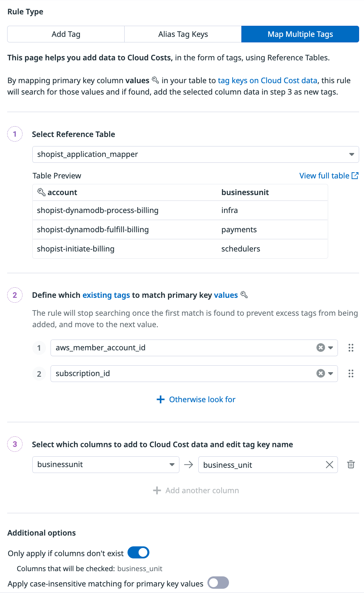The image size is (364, 593).
Task: Grab drag handle for subscription_id row
Action: [351, 373]
